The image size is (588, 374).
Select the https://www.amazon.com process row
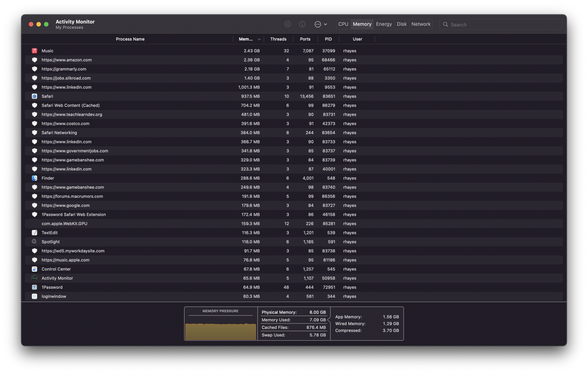coord(147,60)
